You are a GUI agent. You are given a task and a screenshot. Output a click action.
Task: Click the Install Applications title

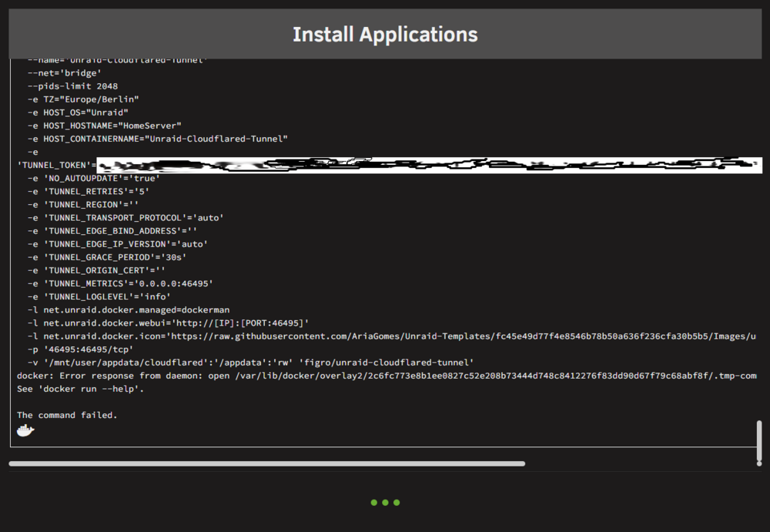pos(385,35)
